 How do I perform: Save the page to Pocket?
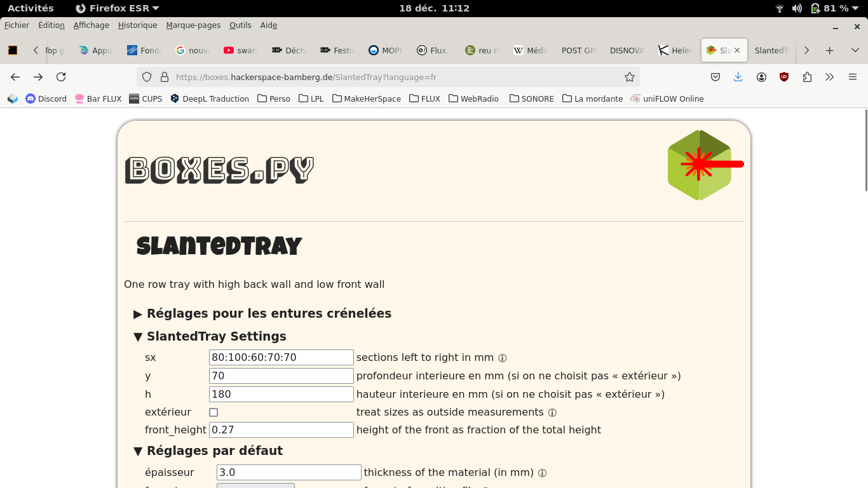(x=715, y=77)
